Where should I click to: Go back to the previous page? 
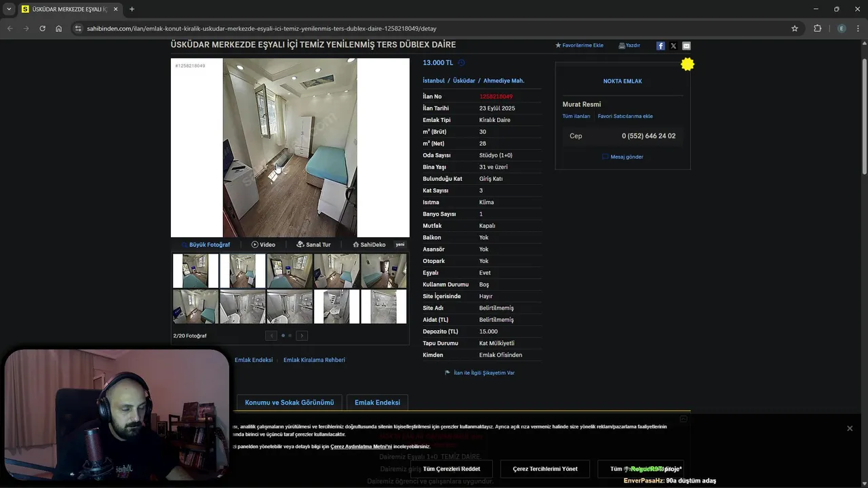(9, 28)
